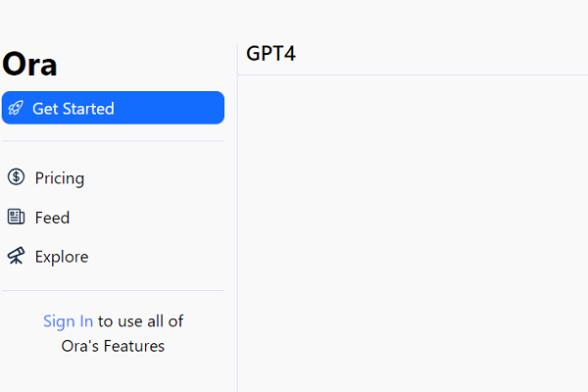Go to the Feed section

click(51, 217)
